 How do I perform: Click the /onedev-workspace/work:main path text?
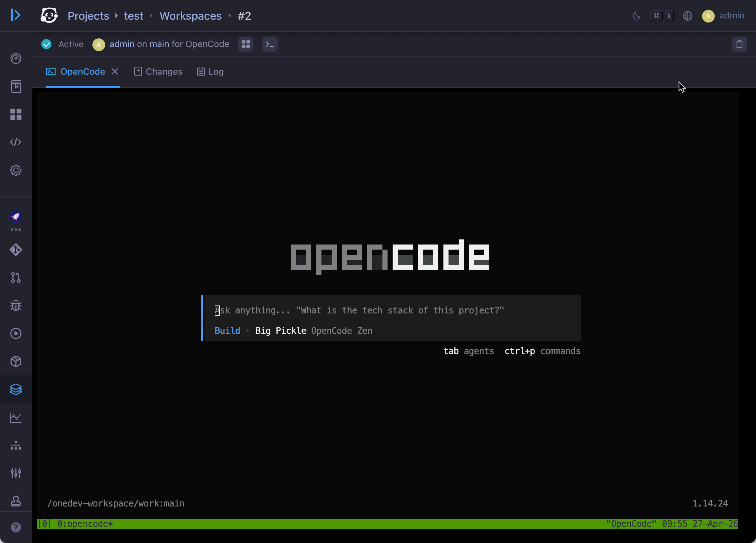pyautogui.click(x=116, y=503)
